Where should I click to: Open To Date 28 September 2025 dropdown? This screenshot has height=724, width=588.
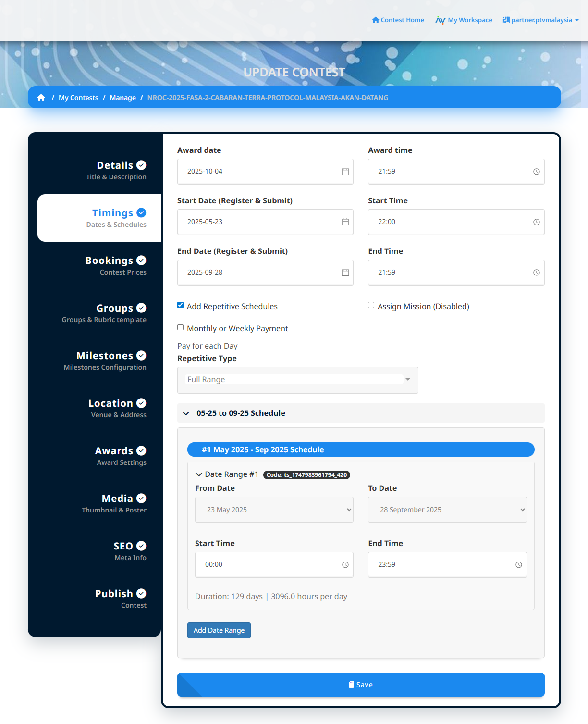point(447,510)
